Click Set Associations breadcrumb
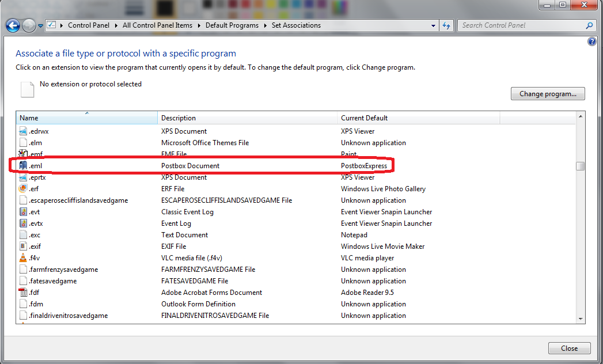The height and width of the screenshot is (364, 603). pos(296,25)
